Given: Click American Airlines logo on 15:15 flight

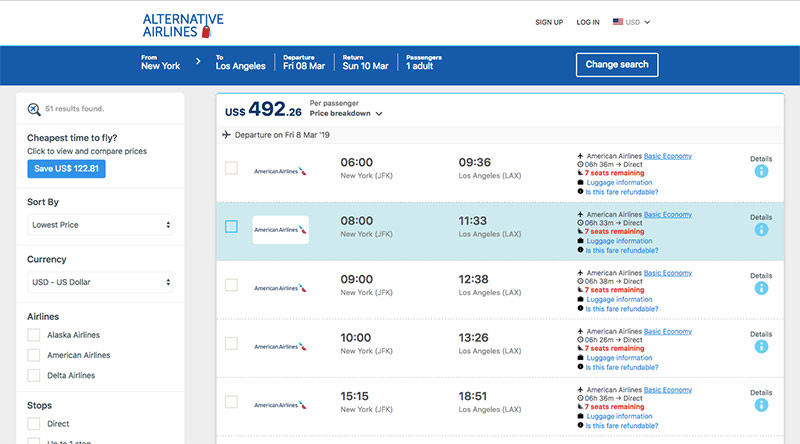Looking at the screenshot, I should point(280,405).
